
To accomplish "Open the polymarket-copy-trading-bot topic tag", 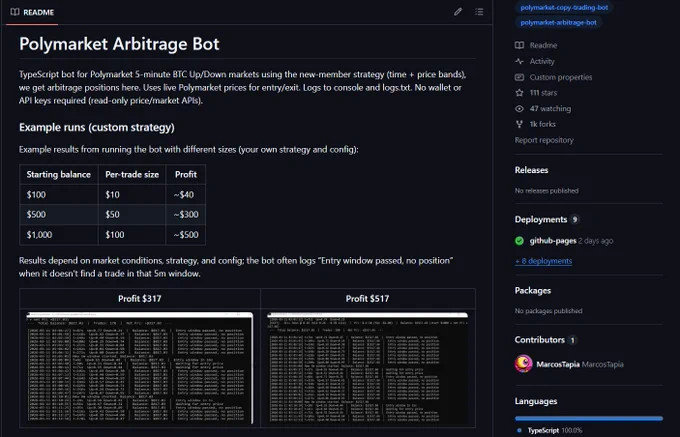I will click(564, 7).
